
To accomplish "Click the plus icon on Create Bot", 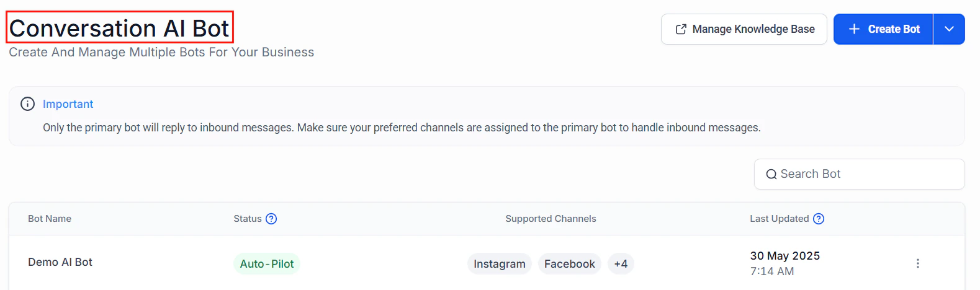I will pos(854,29).
